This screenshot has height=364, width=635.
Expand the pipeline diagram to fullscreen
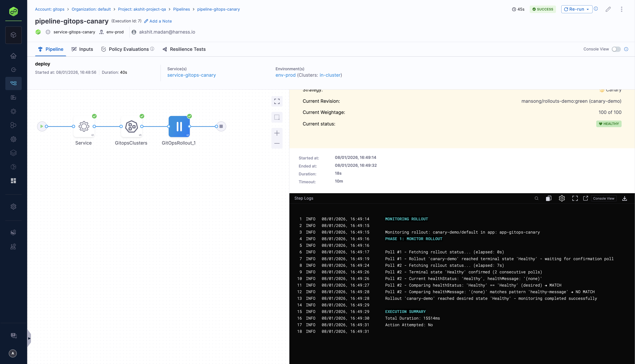coord(277,101)
